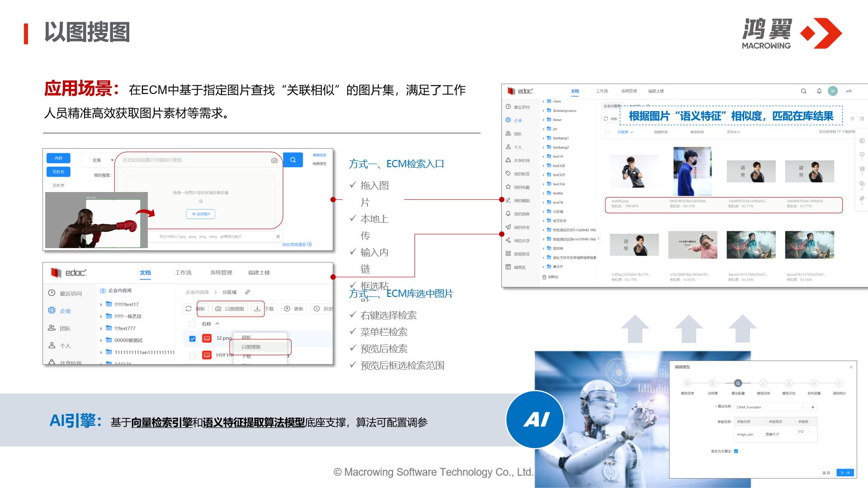Open 我的收藏 star in sidebar
The image size is (868, 488).
click(x=509, y=187)
